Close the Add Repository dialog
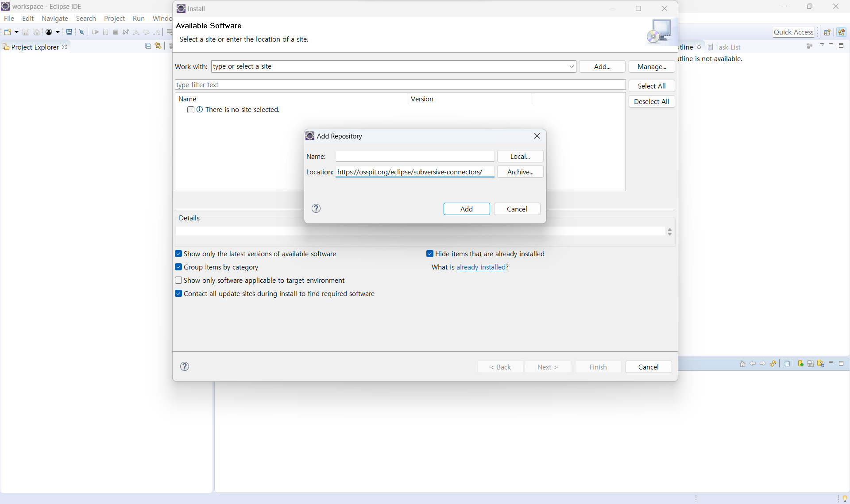Viewport: 850px width, 504px height. point(537,136)
